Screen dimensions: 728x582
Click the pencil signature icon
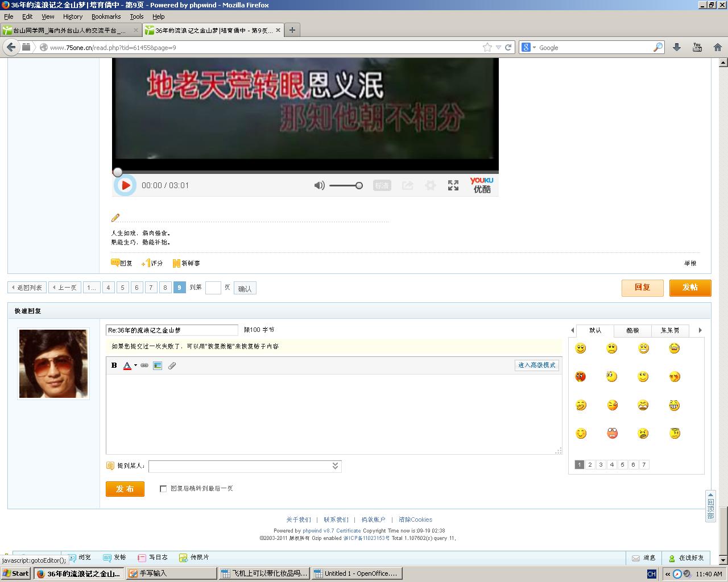coord(115,218)
